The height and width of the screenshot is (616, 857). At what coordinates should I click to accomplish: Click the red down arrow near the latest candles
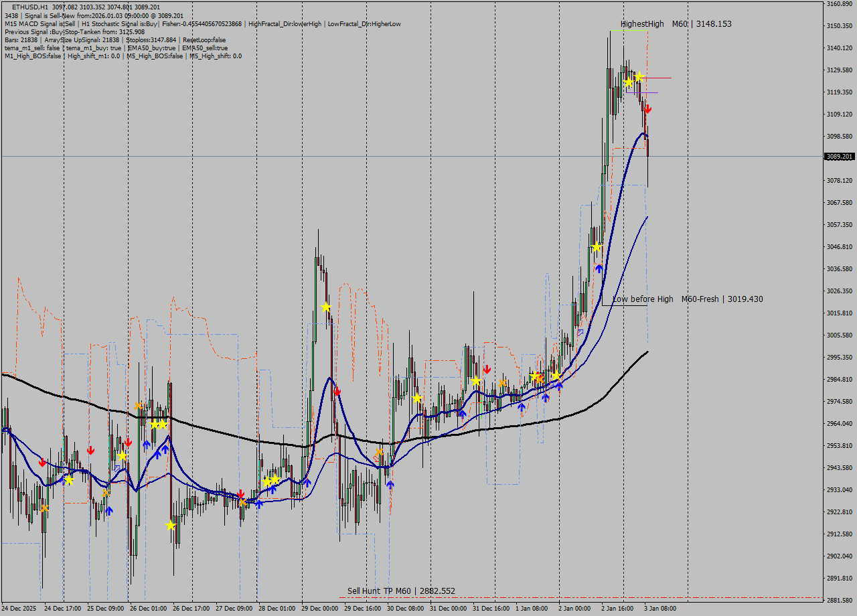coord(648,108)
